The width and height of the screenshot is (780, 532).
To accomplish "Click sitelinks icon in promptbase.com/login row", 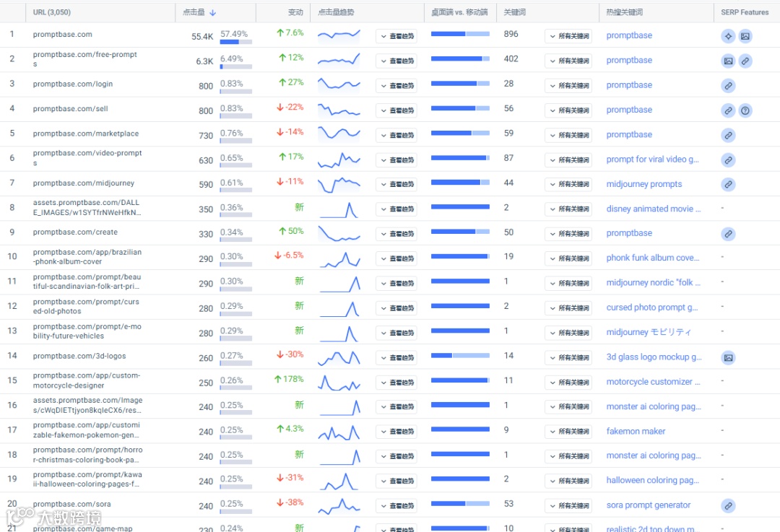I will (x=728, y=85).
